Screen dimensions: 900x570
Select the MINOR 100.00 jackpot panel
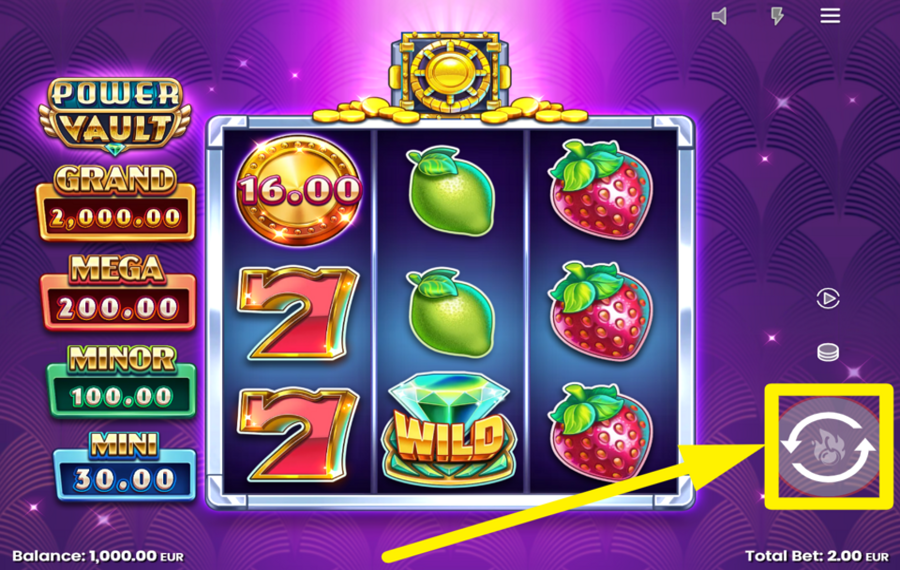(x=121, y=381)
